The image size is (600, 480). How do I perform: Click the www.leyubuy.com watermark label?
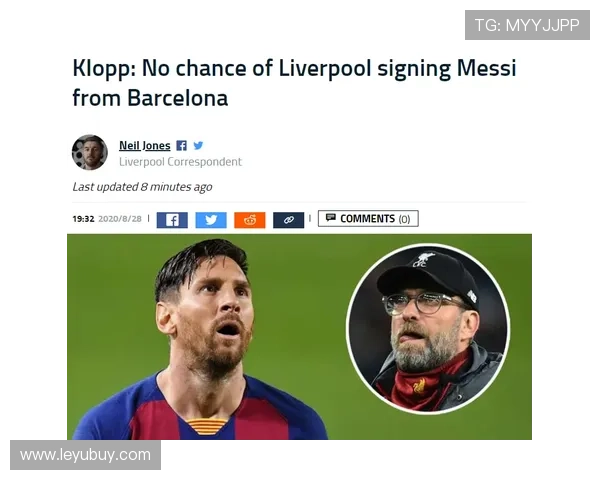pos(85,455)
